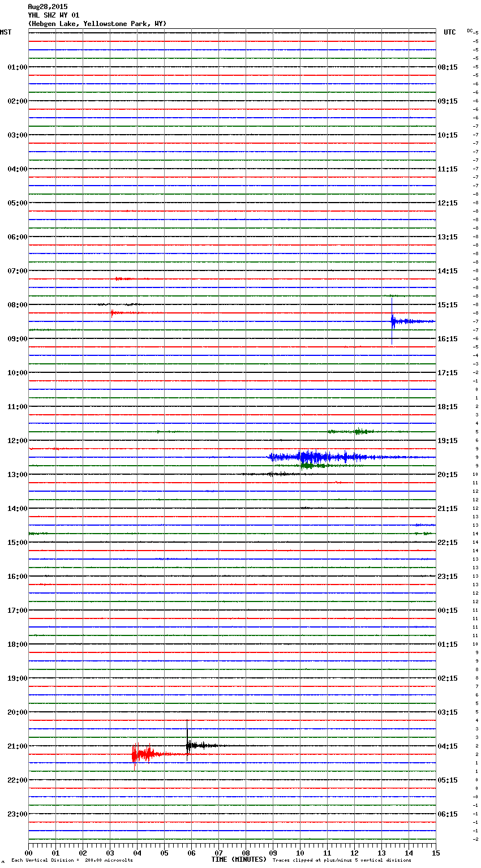The width and height of the screenshot is (481, 868).
Task: Click the tall blue spike near 08:30 MST
Action: click(x=392, y=321)
